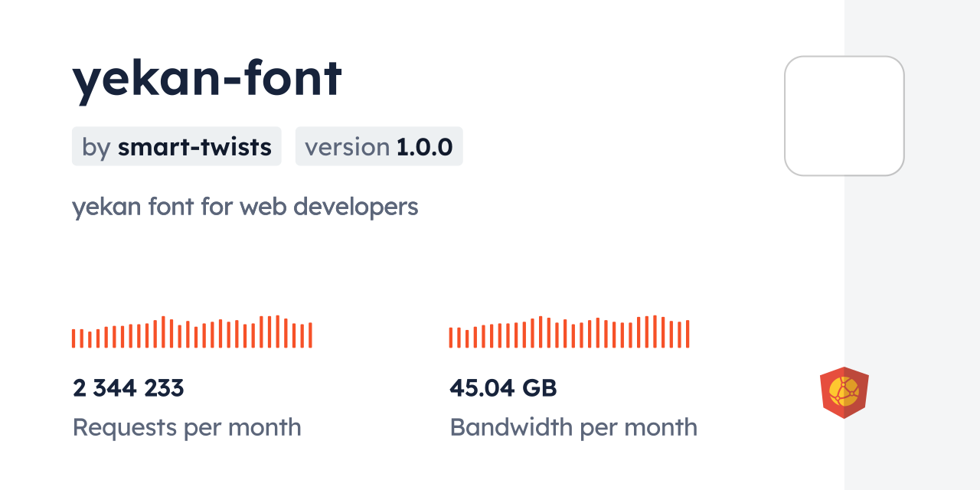Click the empty package logo placeholder
This screenshot has height=490, width=980.
click(x=844, y=116)
